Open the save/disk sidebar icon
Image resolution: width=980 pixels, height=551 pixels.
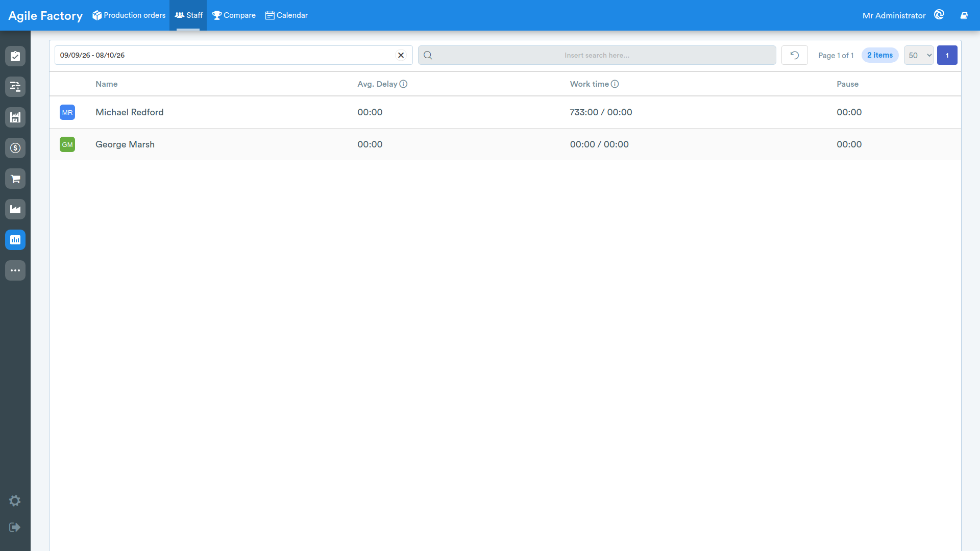[15, 117]
